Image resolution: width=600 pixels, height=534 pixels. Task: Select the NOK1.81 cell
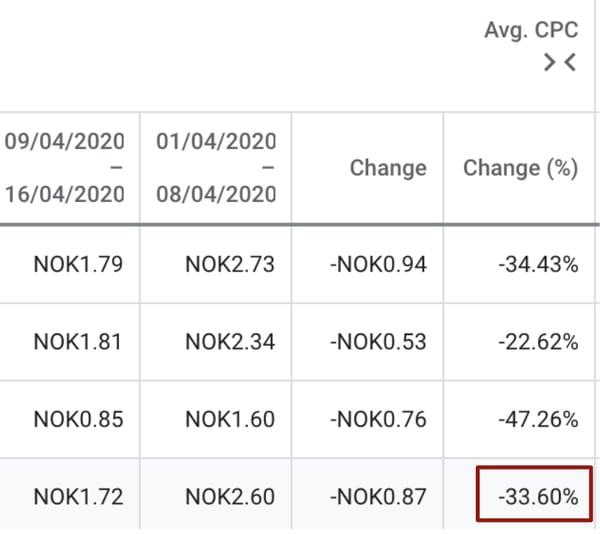point(78,342)
